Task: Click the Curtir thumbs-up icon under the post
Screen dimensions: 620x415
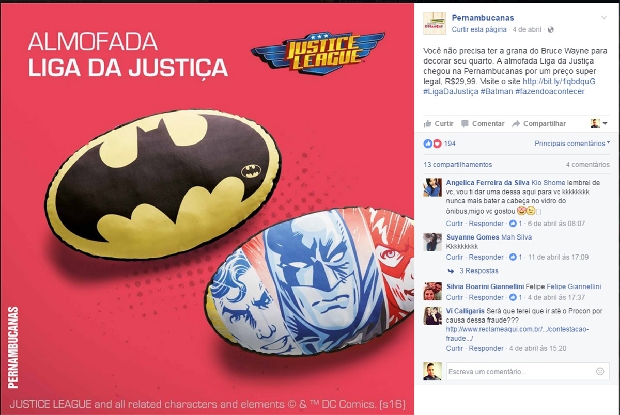Action: 427,124
